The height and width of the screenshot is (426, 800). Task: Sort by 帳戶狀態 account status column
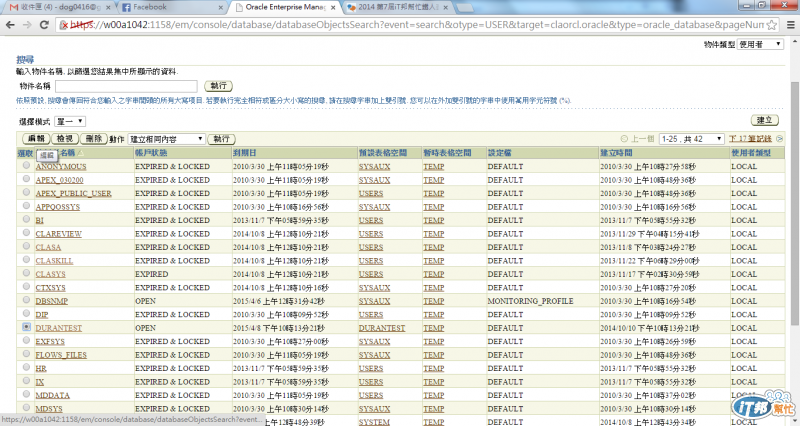click(151, 153)
